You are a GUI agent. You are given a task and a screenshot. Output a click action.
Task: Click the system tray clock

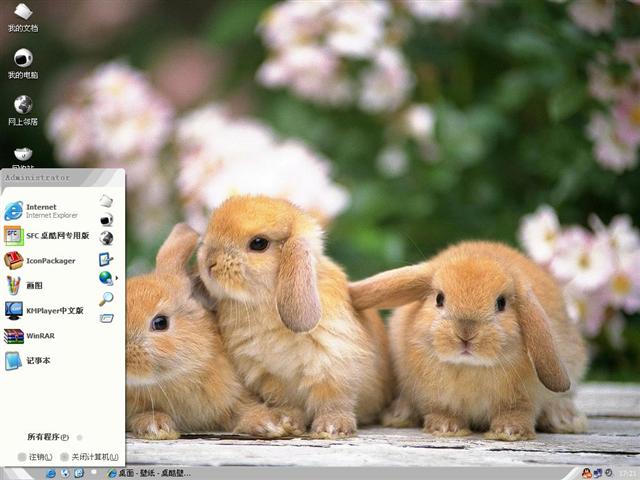point(629,474)
